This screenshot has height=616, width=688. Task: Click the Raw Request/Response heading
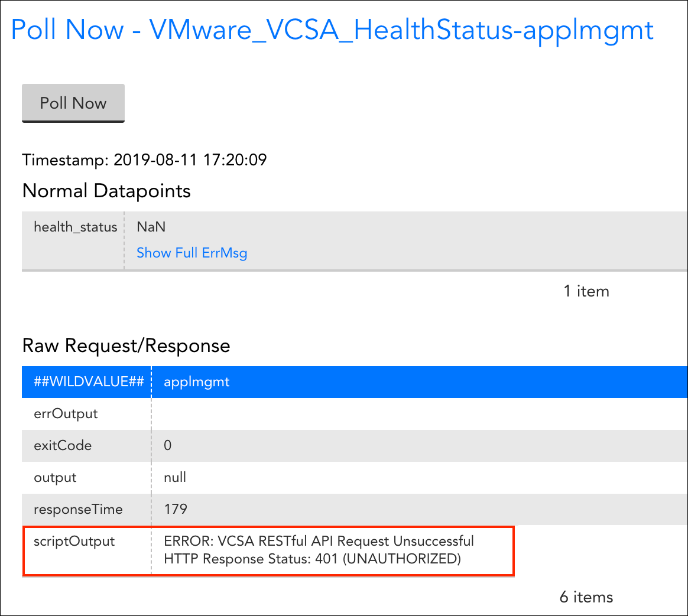click(x=126, y=346)
